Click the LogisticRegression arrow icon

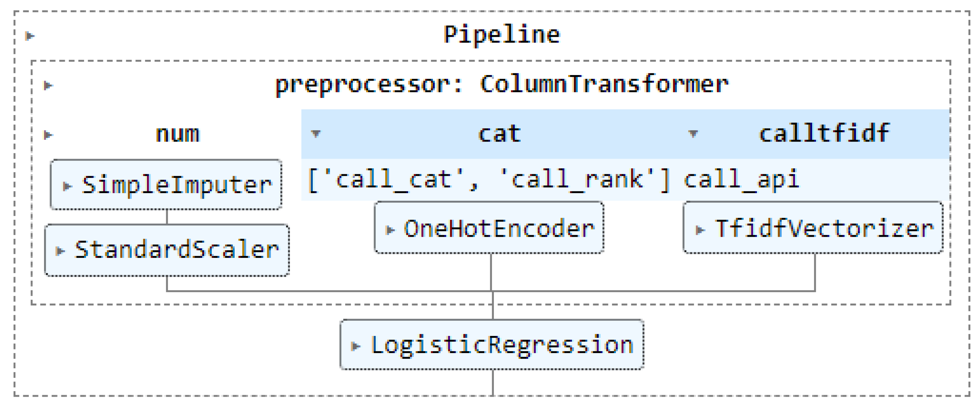pos(355,346)
